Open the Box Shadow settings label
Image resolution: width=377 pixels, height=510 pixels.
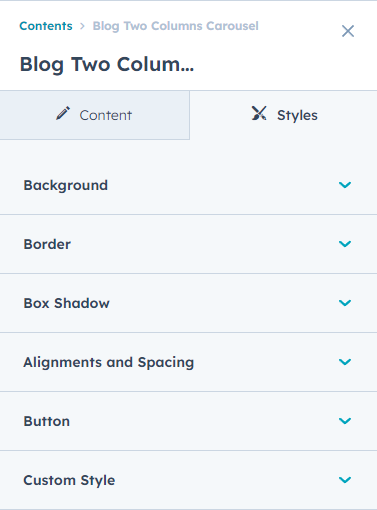point(66,303)
